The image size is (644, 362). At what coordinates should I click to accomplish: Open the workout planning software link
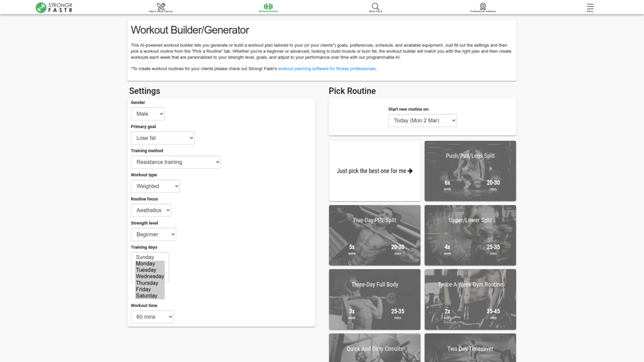[x=327, y=68]
